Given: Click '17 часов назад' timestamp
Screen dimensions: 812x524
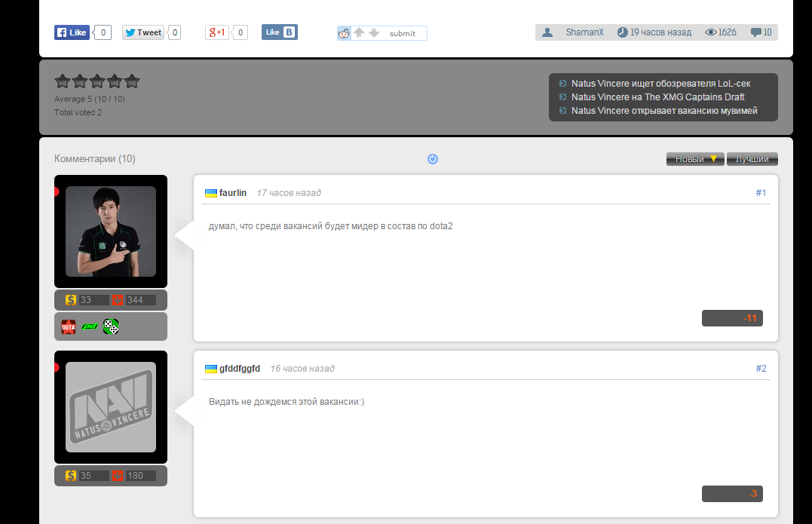Looking at the screenshot, I should click(289, 192).
